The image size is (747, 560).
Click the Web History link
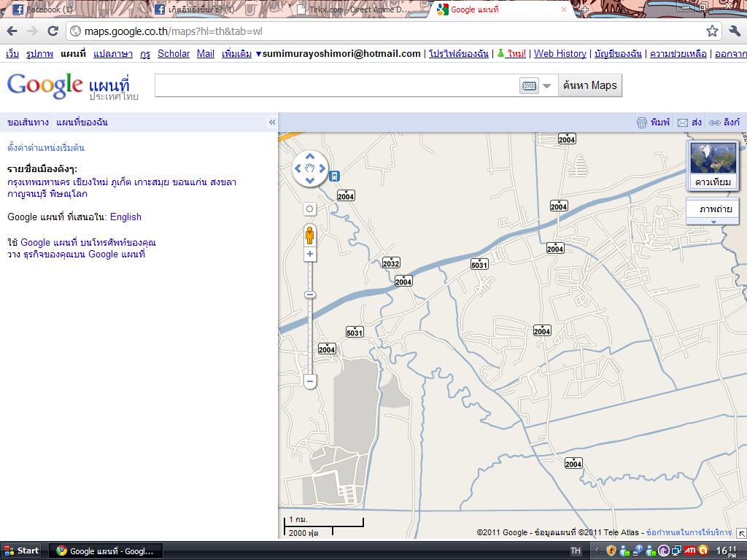(x=560, y=54)
